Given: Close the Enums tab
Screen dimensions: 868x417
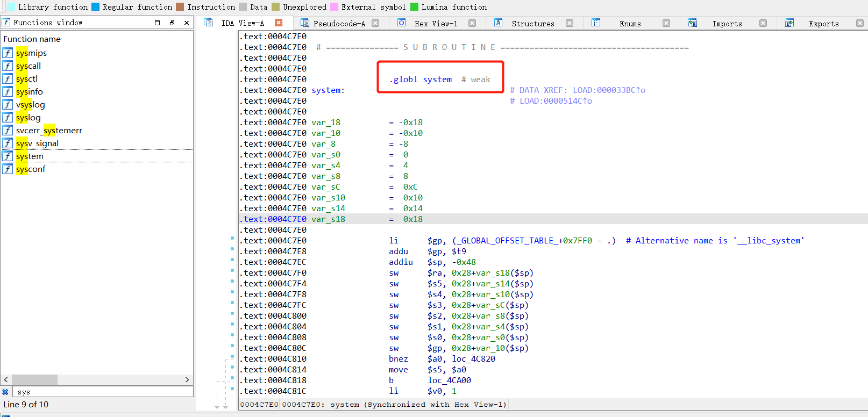Looking at the screenshot, I should tap(666, 23).
